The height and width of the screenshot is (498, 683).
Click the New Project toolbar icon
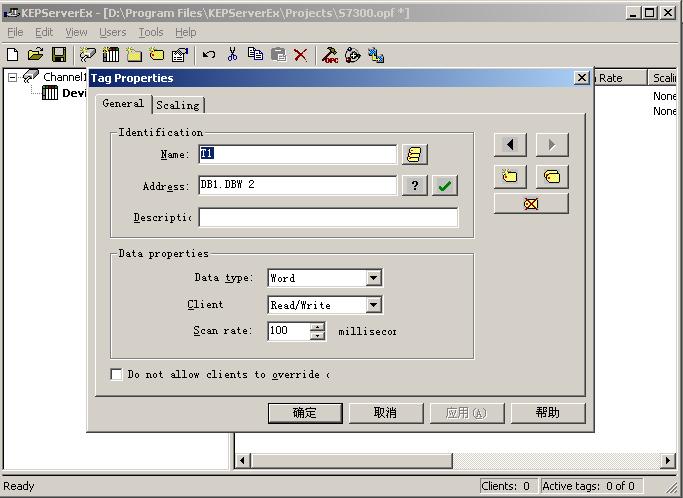click(x=13, y=55)
